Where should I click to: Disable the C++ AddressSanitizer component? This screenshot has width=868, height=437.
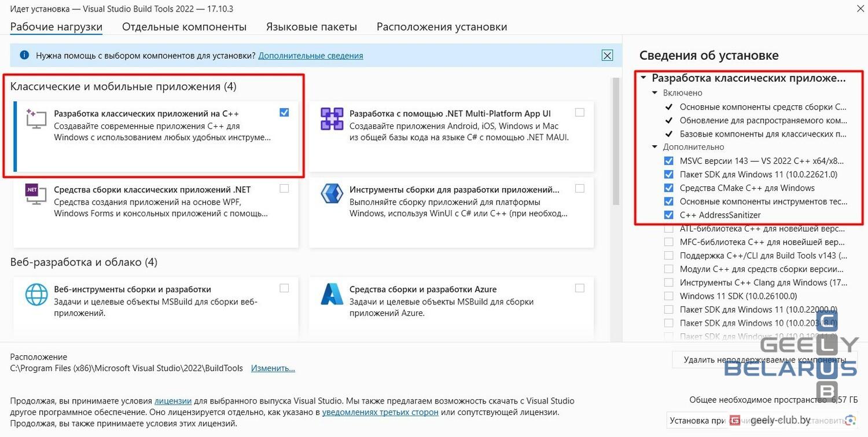[669, 215]
